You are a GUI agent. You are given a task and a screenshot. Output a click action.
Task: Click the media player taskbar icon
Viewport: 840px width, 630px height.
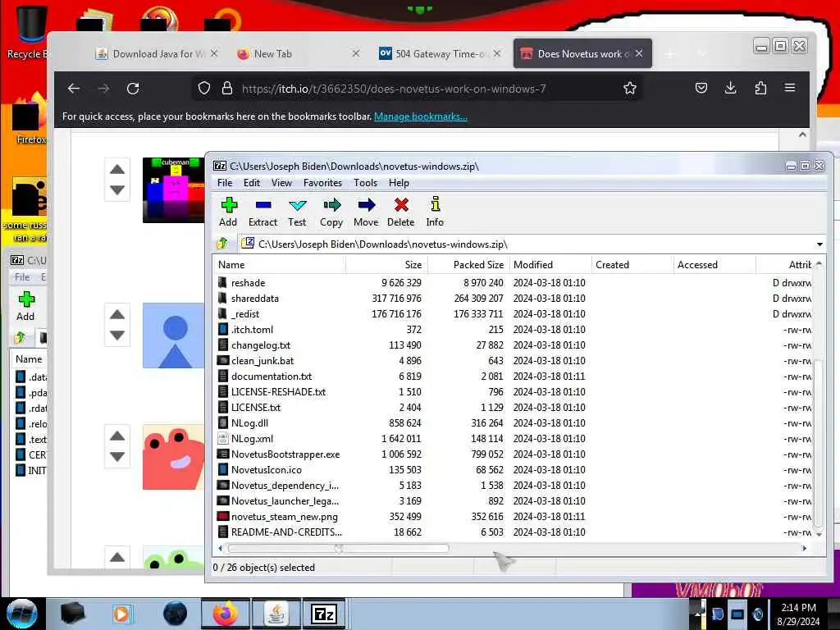click(121, 614)
